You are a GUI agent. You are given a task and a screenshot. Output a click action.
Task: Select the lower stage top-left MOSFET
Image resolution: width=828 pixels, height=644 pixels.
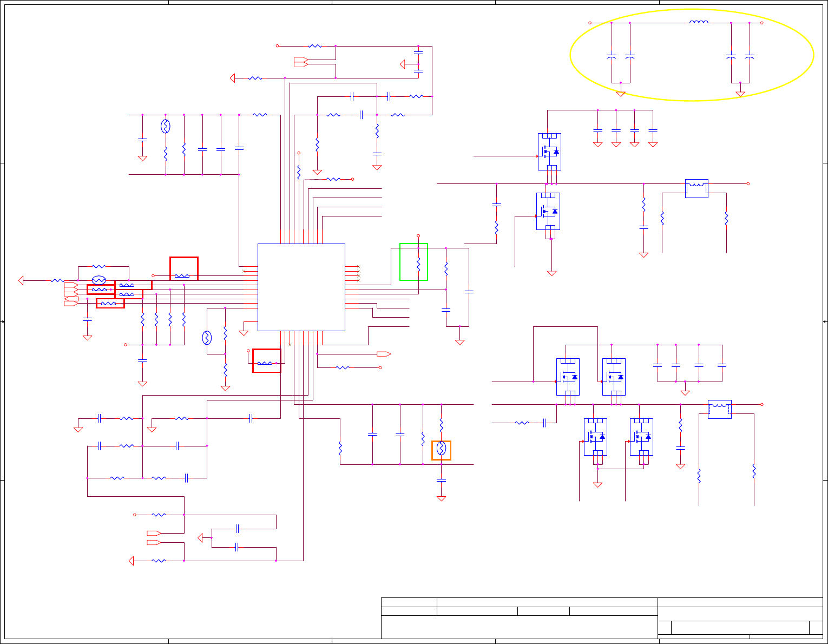coord(568,377)
